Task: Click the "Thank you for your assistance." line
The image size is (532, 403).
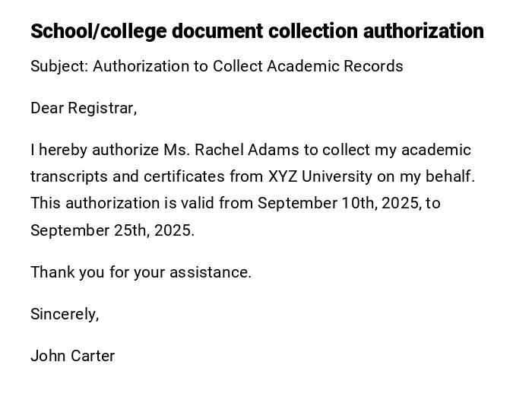Action: click(141, 272)
